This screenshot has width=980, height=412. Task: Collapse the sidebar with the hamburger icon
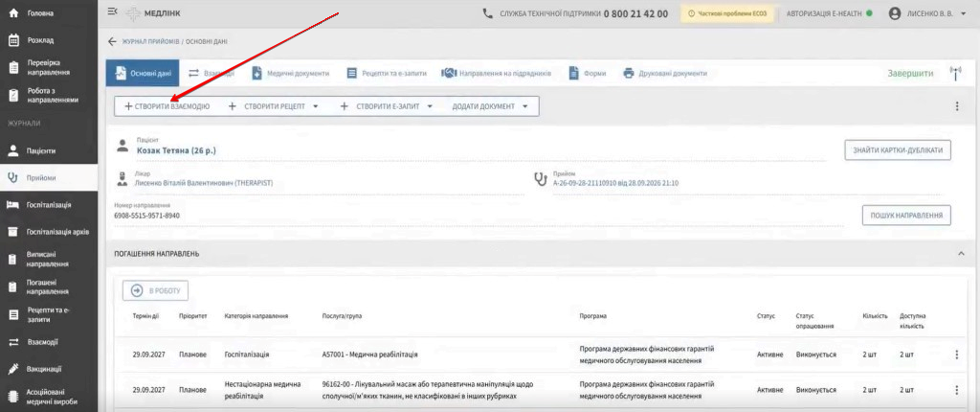[x=113, y=11]
